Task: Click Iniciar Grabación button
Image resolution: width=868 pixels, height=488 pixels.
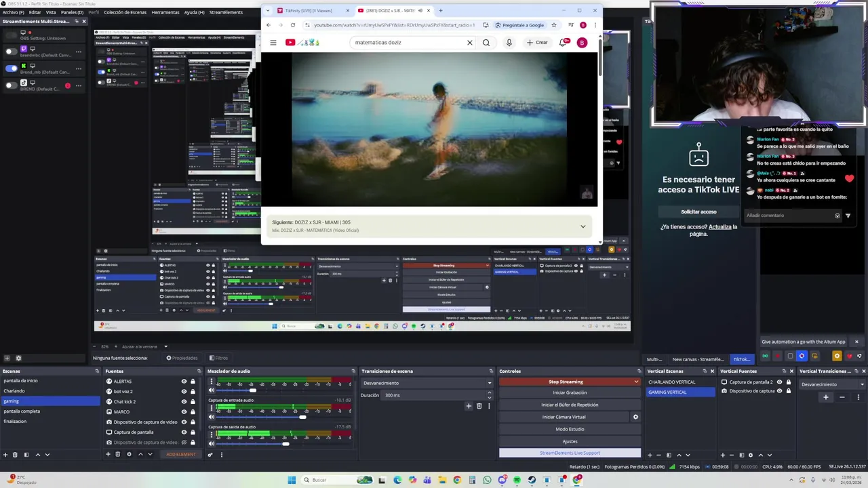Action: point(570,392)
